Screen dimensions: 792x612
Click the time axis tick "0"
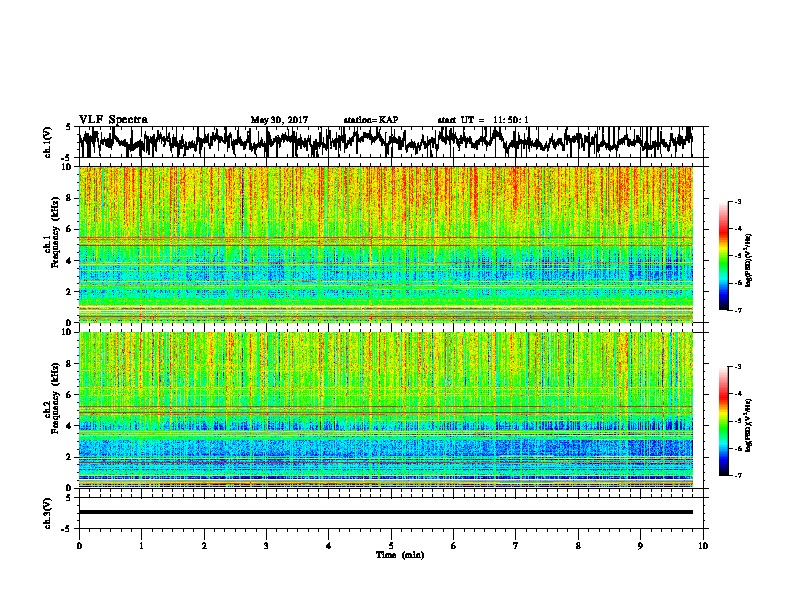pos(79,546)
